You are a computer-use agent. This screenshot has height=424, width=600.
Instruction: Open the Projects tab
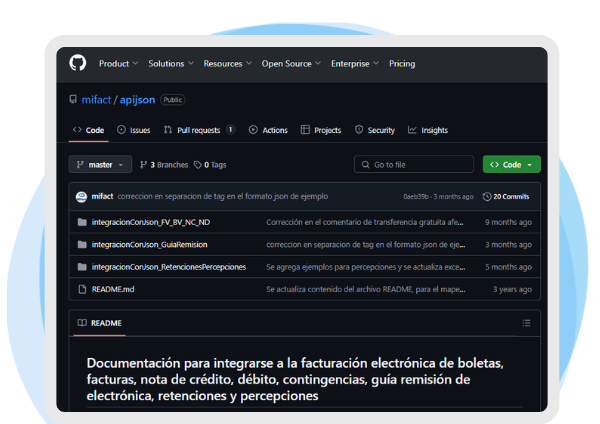(321, 130)
